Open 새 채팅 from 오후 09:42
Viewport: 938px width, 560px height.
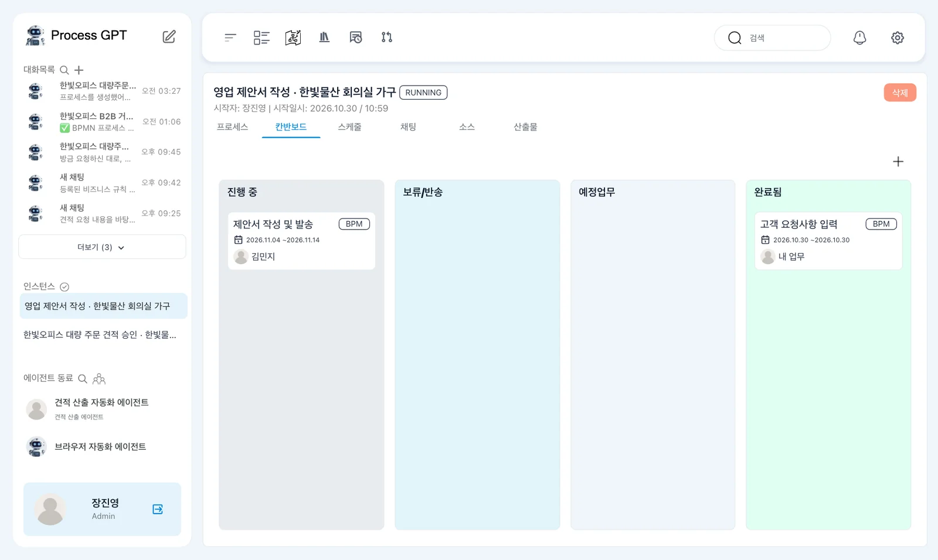[x=103, y=183]
